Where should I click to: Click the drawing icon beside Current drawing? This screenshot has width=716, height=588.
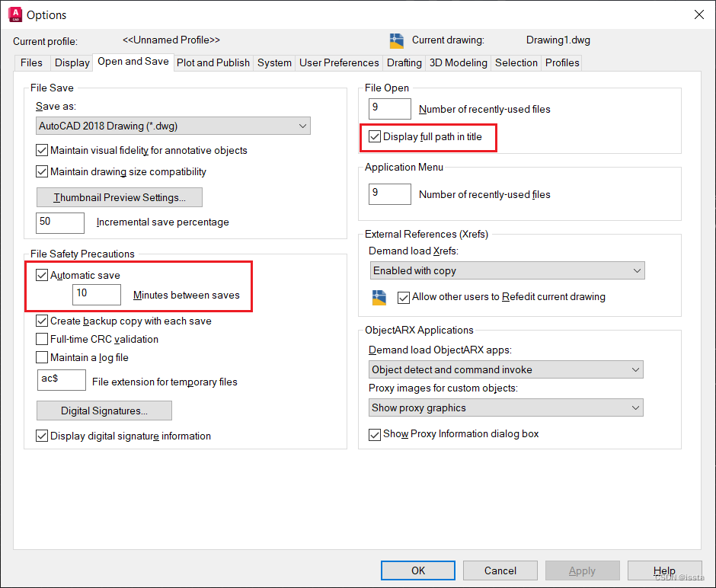pos(396,40)
